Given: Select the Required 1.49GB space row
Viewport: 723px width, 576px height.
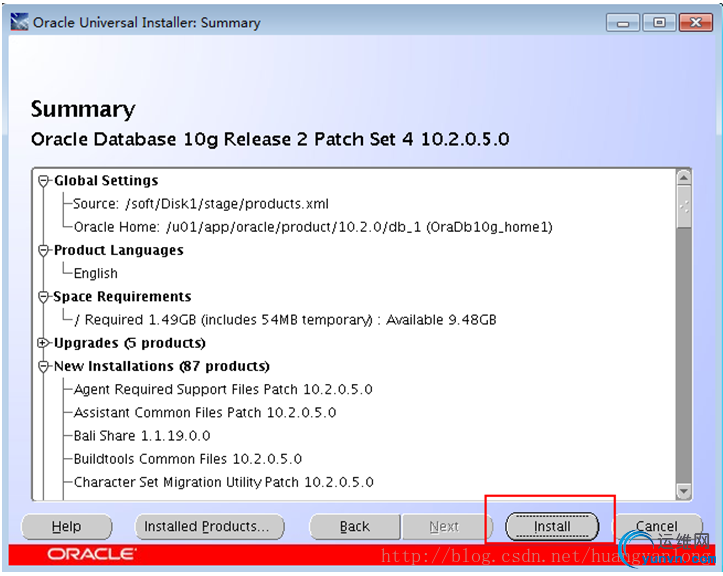Looking at the screenshot, I should coord(285,320).
